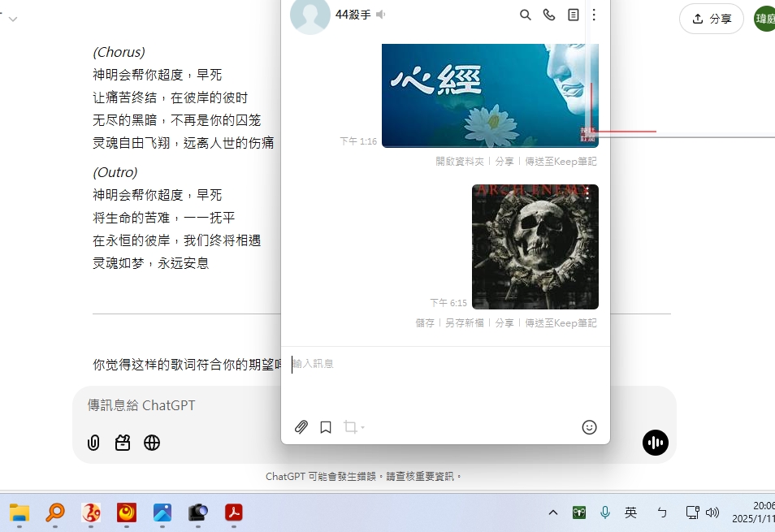Open File Explorer from the taskbar

pyautogui.click(x=19, y=513)
